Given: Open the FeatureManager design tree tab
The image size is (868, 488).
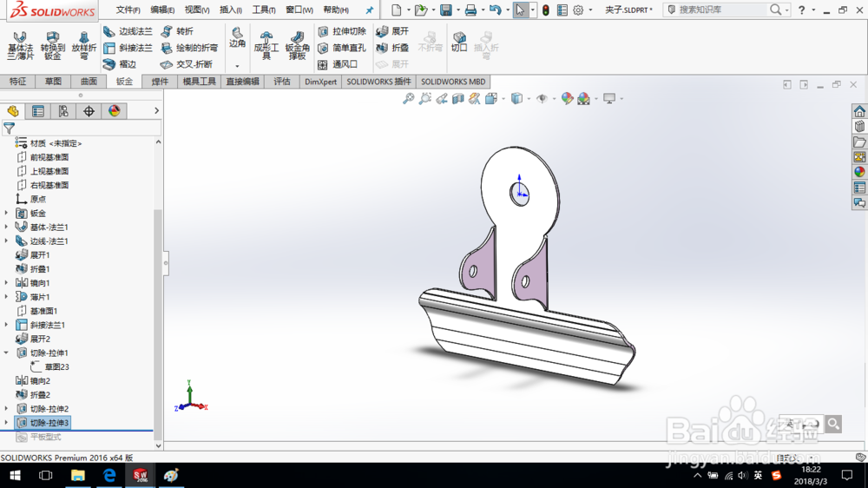Looking at the screenshot, I should pyautogui.click(x=13, y=111).
